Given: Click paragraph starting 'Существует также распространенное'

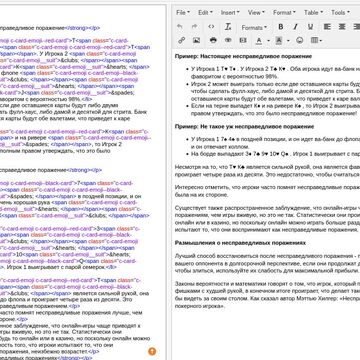Looking at the screenshot, I should click(267, 219).
